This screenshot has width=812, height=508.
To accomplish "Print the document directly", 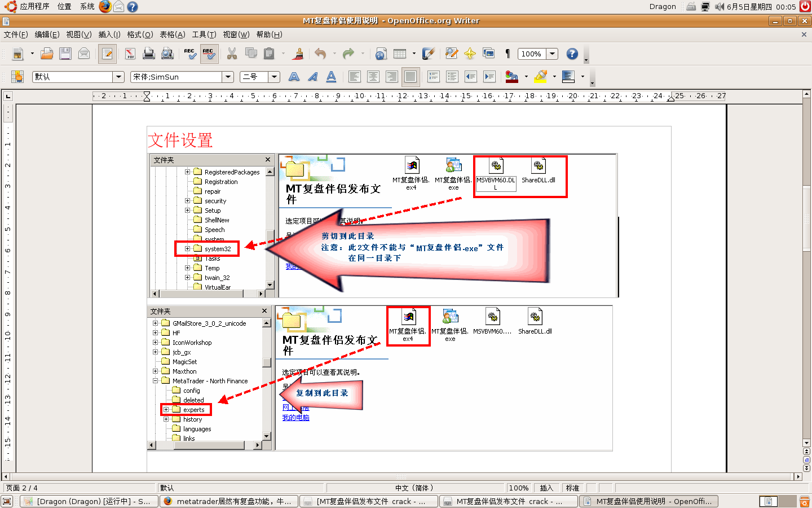I will tap(148, 54).
